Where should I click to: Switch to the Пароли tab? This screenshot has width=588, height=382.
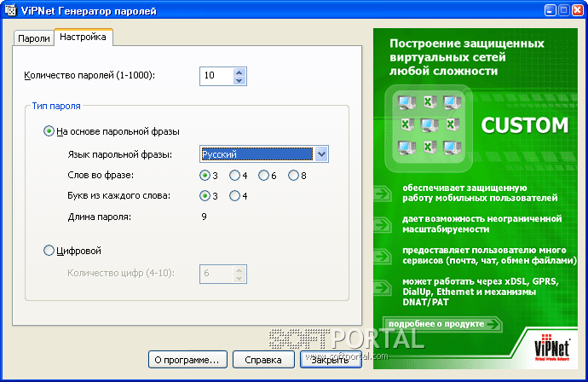(34, 38)
